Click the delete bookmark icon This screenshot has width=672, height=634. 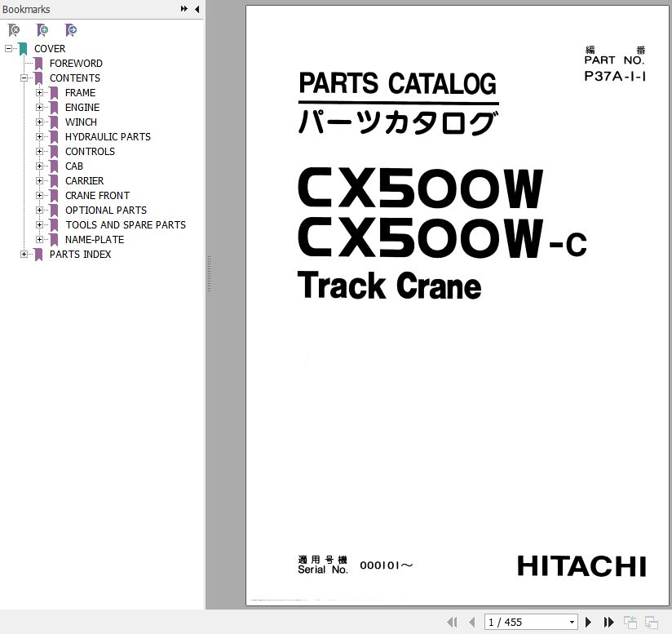pyautogui.click(x=14, y=30)
